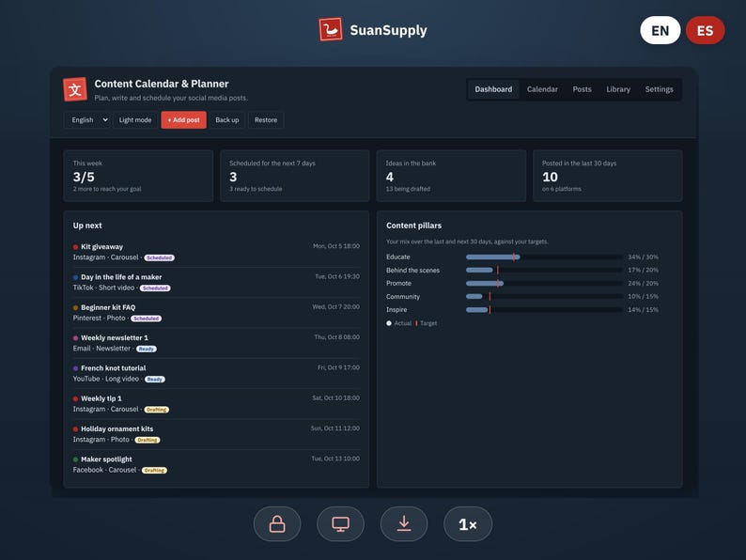
Task: Open the Weekly tip 1 post
Action: [216, 403]
